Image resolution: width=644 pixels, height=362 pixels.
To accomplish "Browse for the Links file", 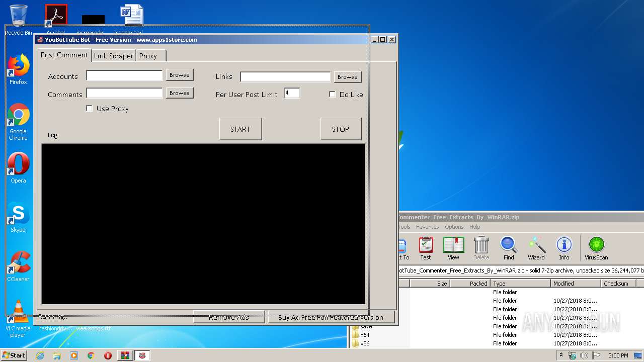I will [x=348, y=77].
